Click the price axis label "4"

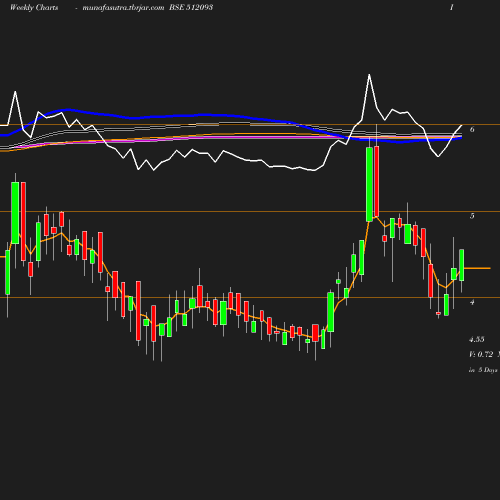[472, 302]
